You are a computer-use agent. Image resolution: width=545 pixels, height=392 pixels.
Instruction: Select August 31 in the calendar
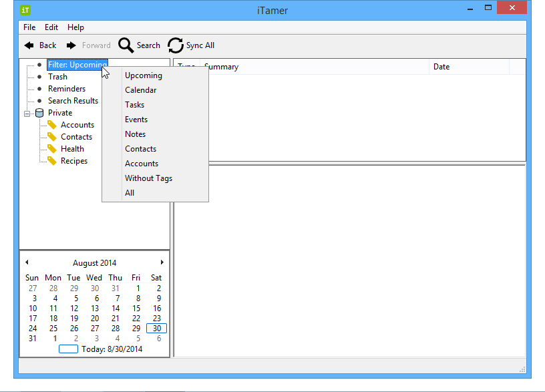point(33,339)
